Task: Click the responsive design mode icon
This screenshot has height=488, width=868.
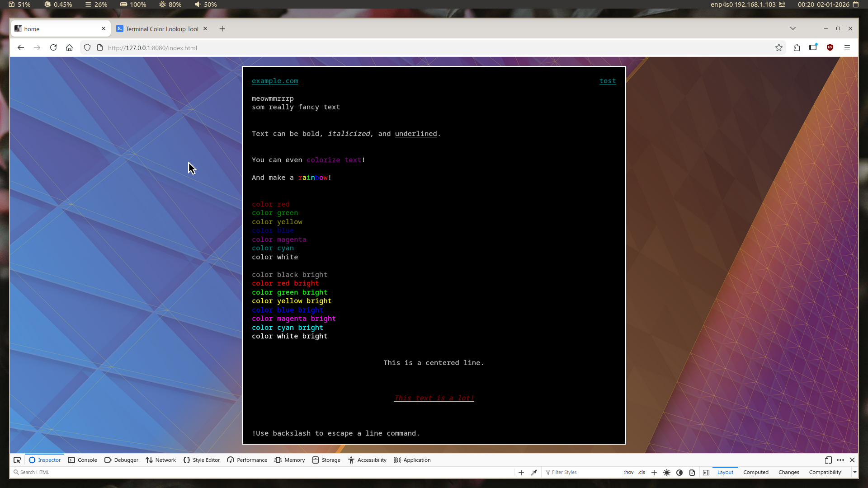Action: click(x=828, y=460)
